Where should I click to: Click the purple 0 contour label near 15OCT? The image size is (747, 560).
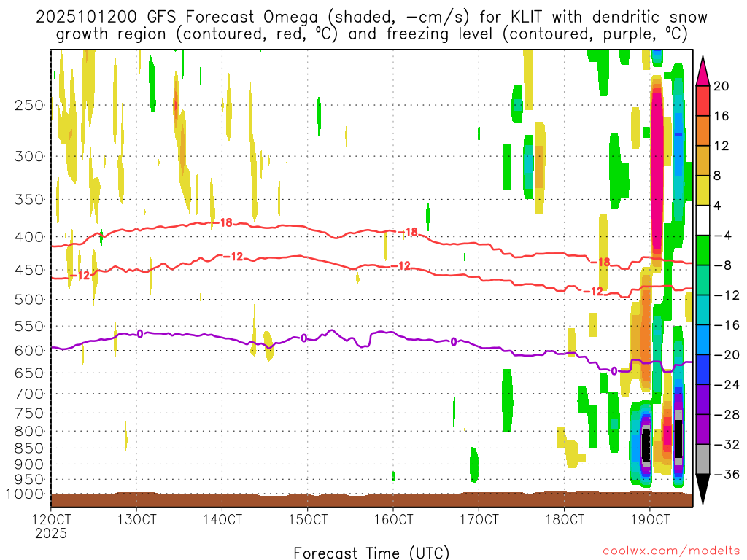tap(304, 338)
